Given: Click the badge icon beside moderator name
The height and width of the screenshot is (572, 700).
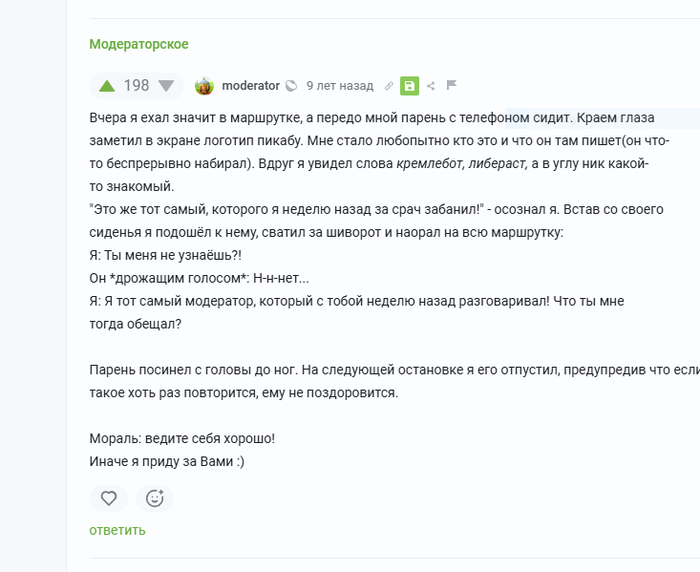Looking at the screenshot, I should coord(291,86).
